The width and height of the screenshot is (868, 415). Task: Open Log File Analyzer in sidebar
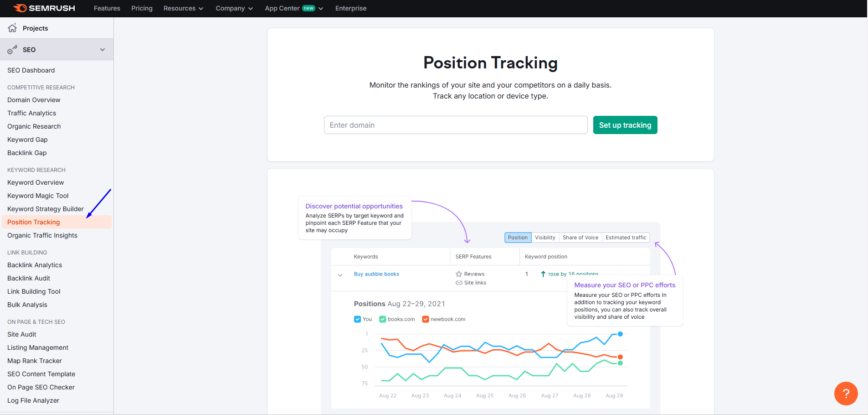point(33,400)
